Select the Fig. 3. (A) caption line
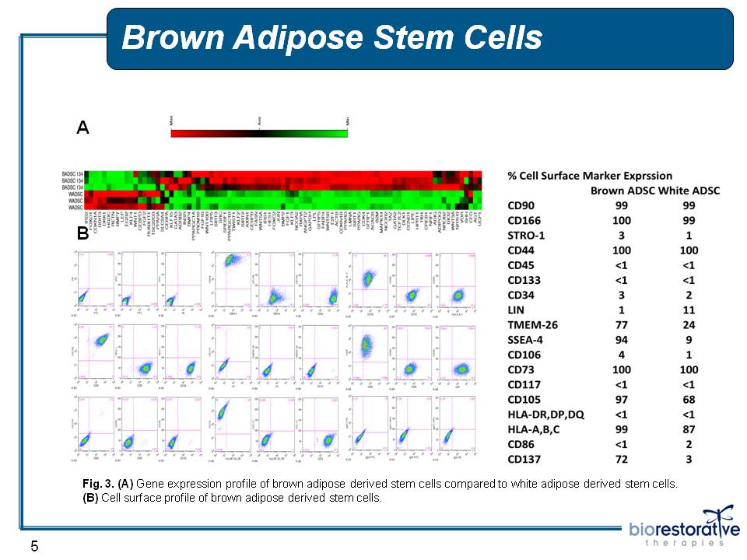Image resolution: width=747 pixels, height=560 pixels. [x=380, y=484]
